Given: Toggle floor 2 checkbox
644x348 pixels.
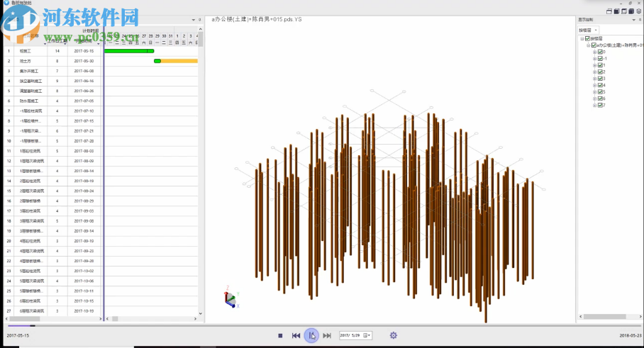Looking at the screenshot, I should [x=600, y=72].
